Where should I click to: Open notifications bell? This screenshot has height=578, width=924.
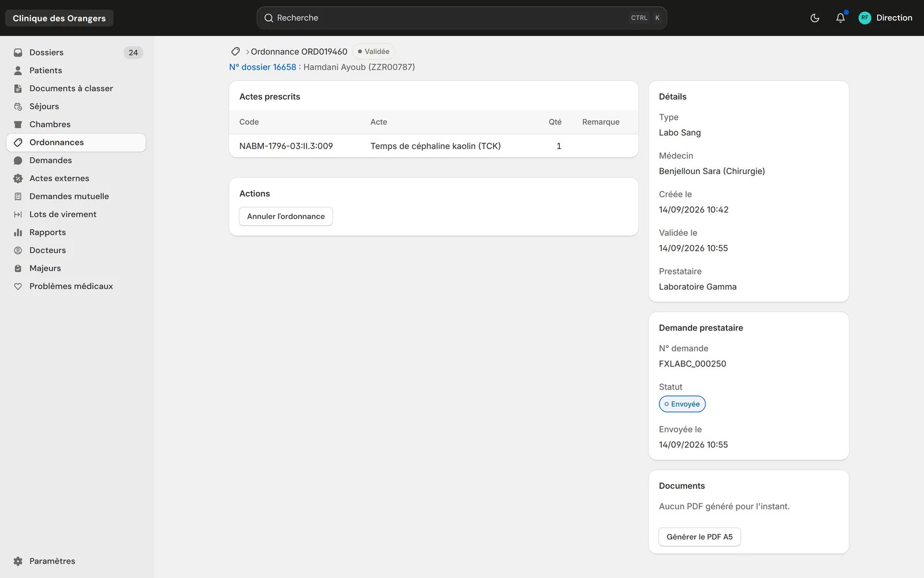click(840, 18)
